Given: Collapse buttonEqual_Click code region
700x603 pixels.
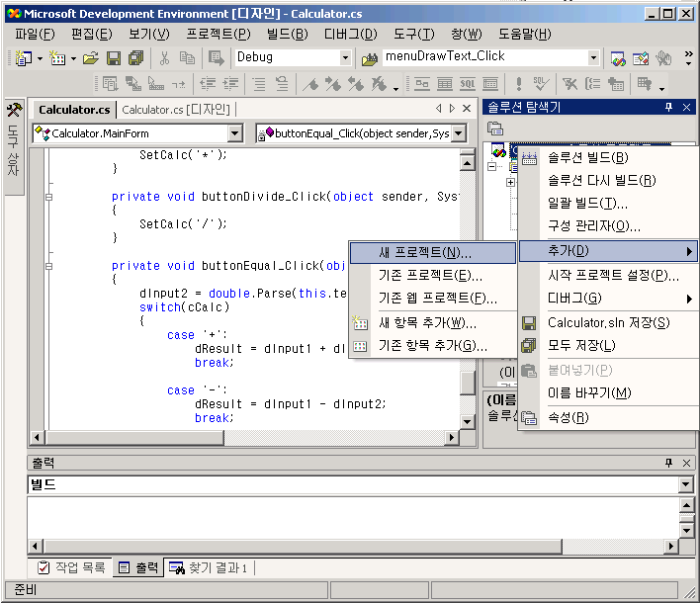Looking at the screenshot, I should click(49, 266).
